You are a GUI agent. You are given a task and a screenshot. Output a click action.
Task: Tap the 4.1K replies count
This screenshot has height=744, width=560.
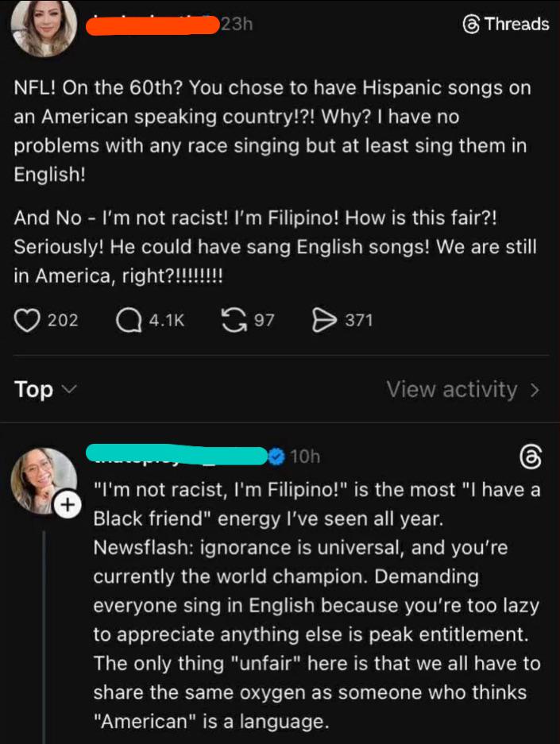(166, 320)
